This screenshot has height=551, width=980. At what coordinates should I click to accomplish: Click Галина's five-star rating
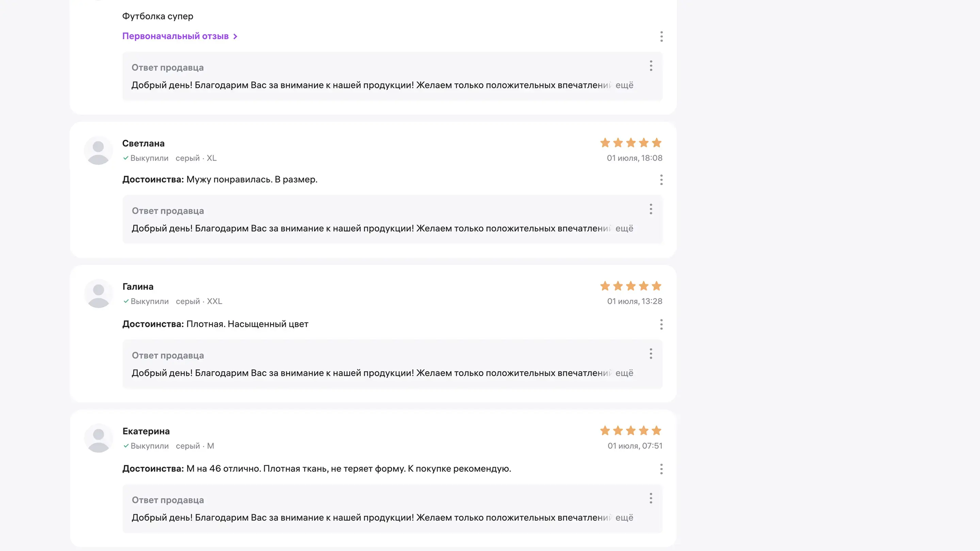click(631, 286)
